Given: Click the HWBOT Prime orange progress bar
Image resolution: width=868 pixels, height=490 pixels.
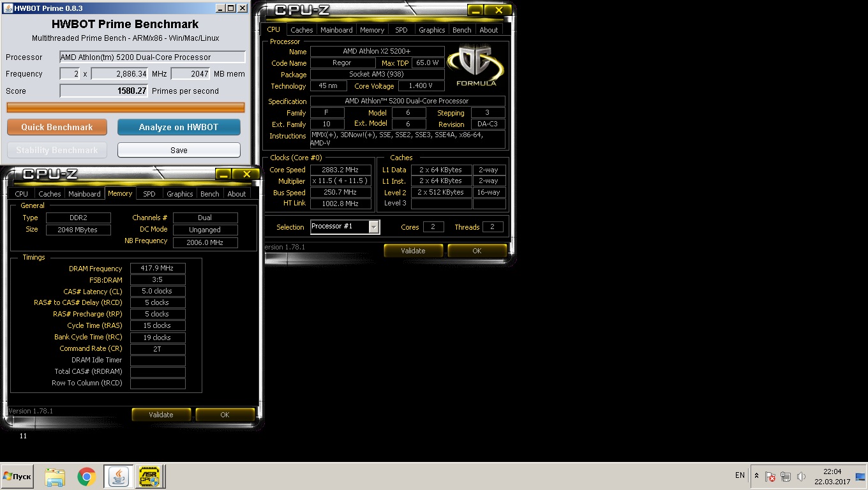Looking at the screenshot, I should [x=126, y=107].
